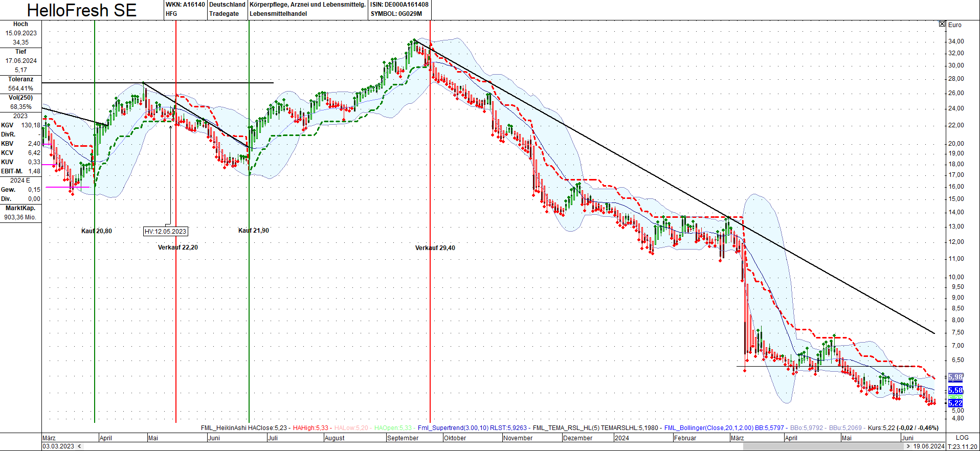Click the Gew. value 0,15
The height and width of the screenshot is (451, 980).
pos(34,190)
